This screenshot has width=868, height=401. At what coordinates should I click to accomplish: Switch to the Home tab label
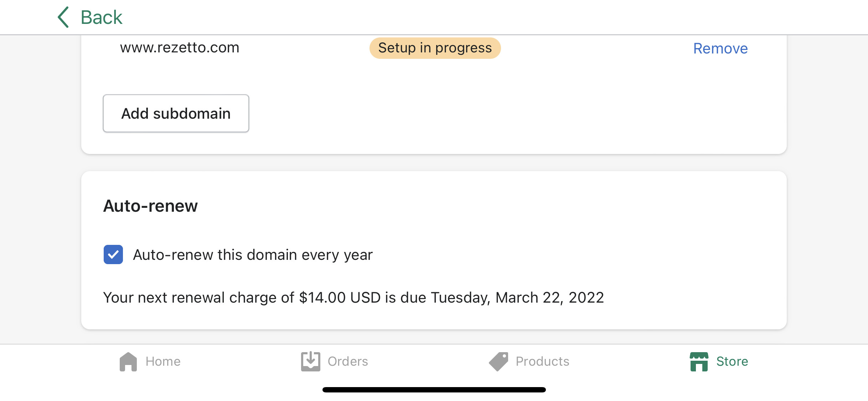click(x=163, y=361)
